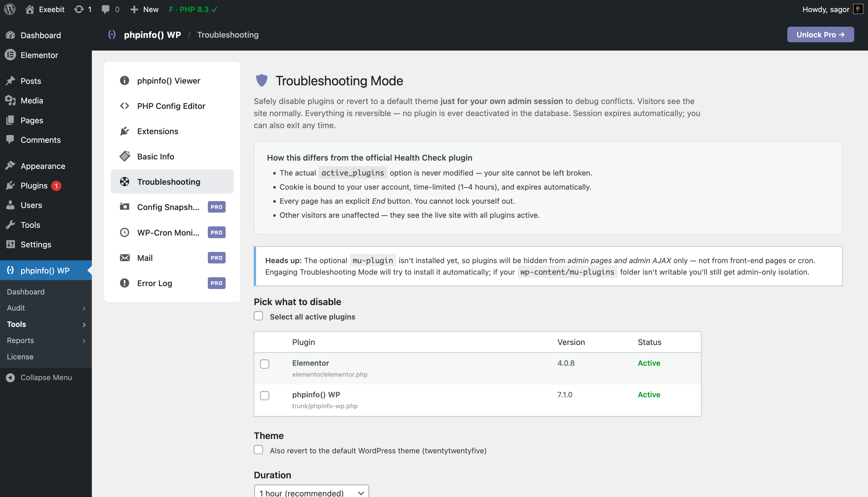Click the home icon next to Exeebit
Screen dimensions: 868x497
[30, 9]
